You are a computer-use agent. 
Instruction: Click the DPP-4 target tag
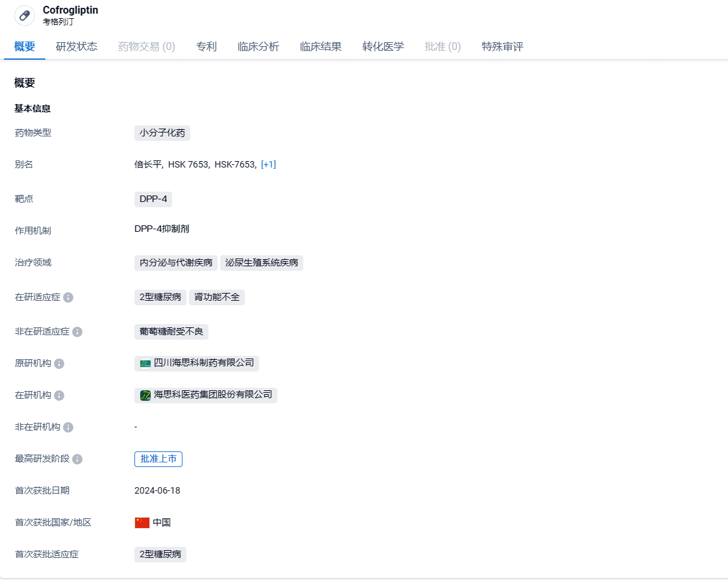click(x=153, y=199)
